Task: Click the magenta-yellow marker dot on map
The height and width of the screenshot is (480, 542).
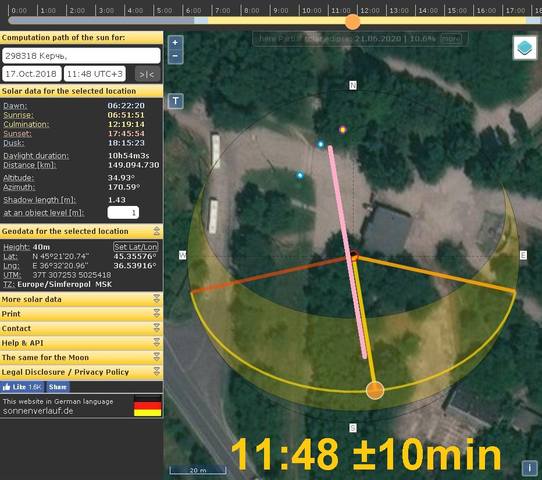Action: click(x=342, y=130)
